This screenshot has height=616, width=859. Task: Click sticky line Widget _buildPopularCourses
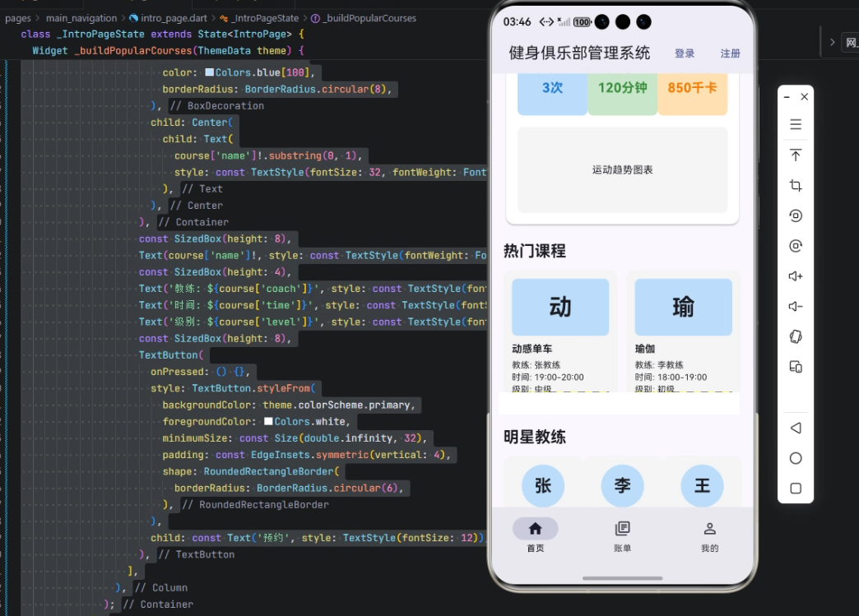(168, 50)
